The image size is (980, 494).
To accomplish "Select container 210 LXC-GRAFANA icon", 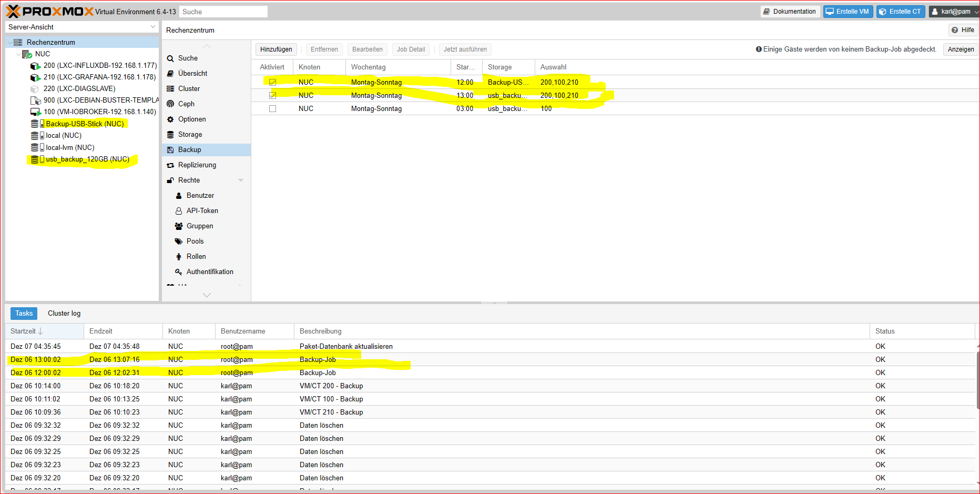I will (35, 77).
